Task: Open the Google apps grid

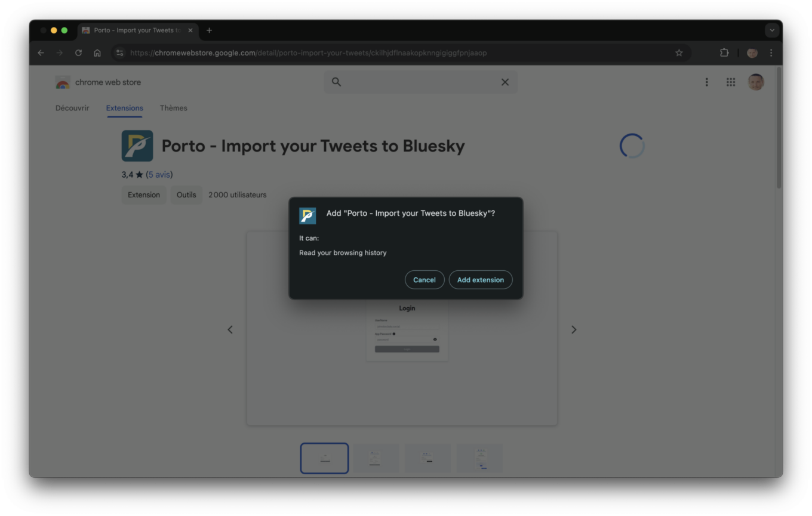Action: 731,82
